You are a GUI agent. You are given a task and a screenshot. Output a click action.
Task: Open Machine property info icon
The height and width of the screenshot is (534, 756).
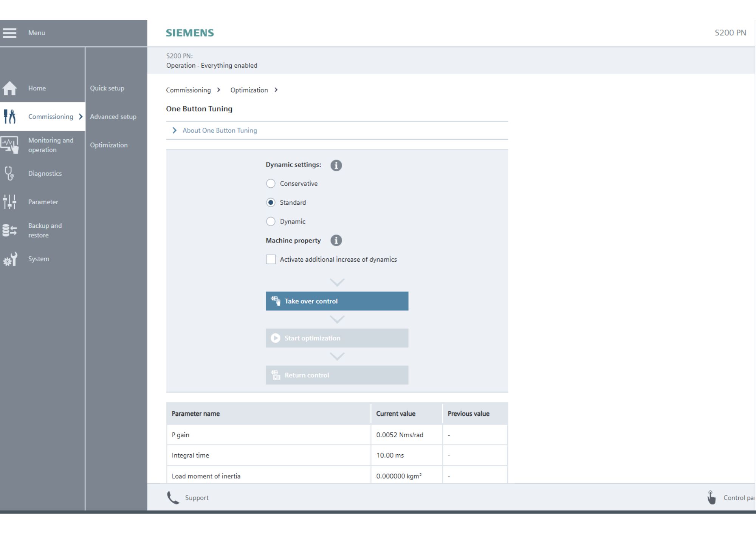(x=336, y=241)
